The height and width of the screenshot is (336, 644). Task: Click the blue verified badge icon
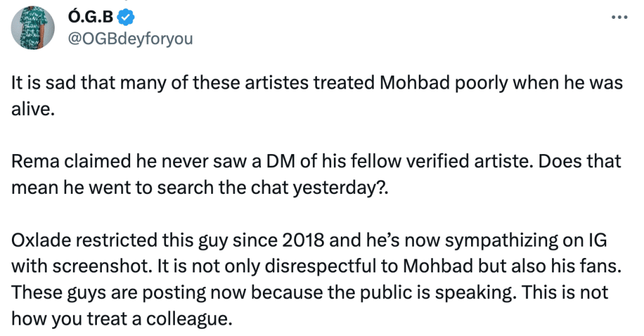click(x=126, y=17)
